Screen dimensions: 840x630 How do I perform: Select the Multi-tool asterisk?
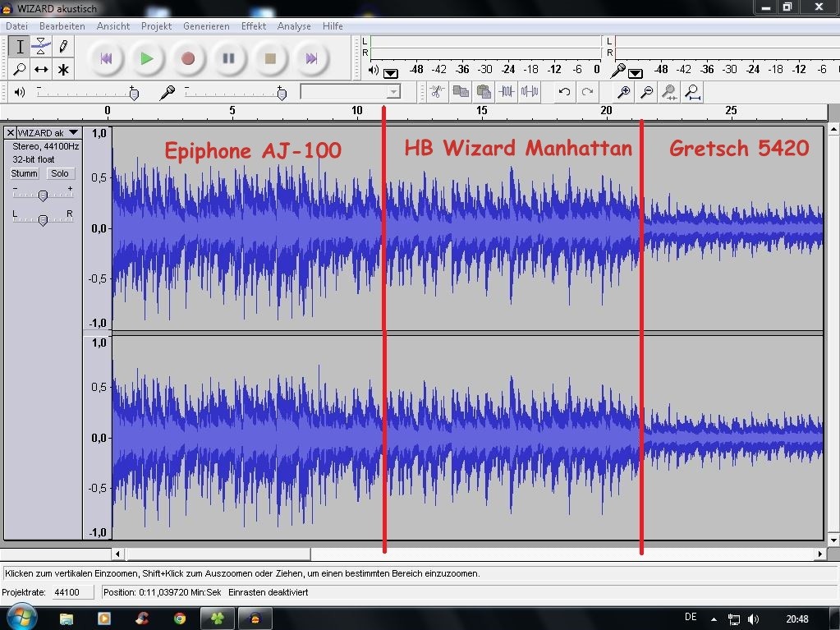point(62,69)
